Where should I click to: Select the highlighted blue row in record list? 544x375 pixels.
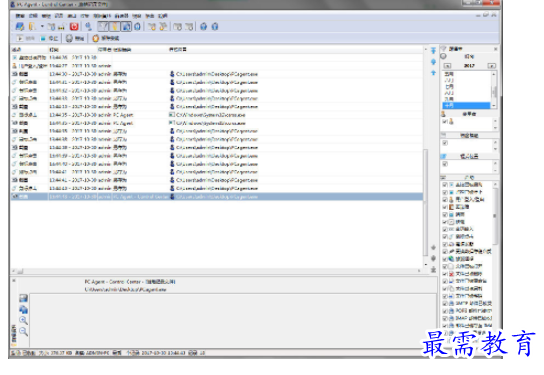click(217, 197)
